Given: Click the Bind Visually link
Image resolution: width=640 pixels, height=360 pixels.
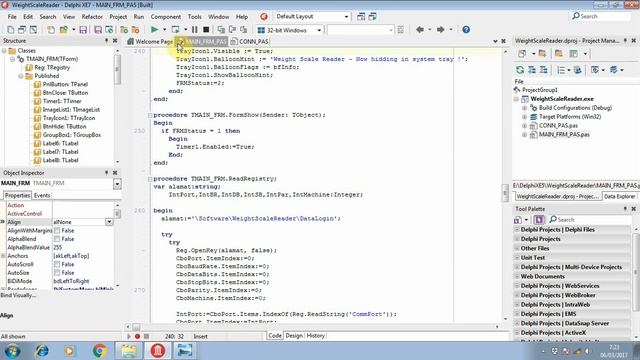Looking at the screenshot, I should pos(18,295).
